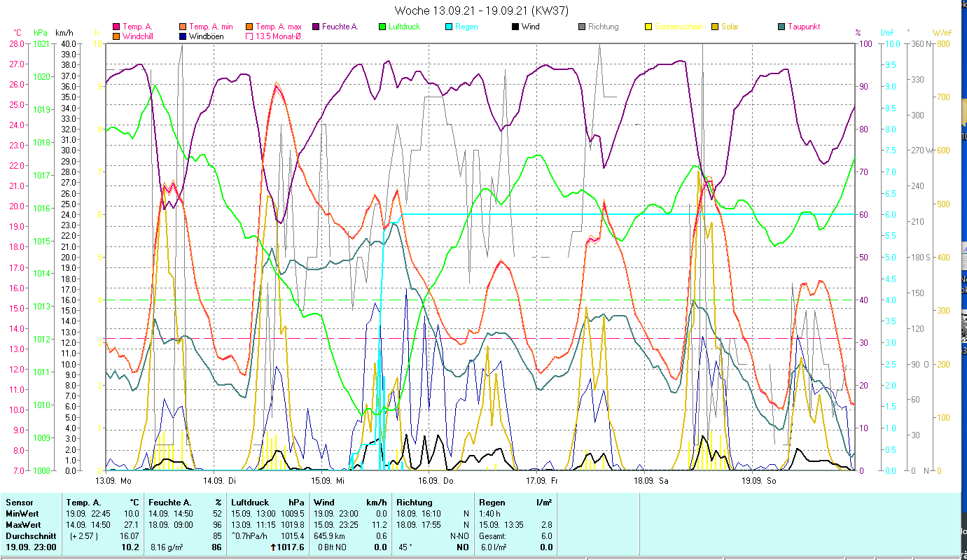The image size is (967, 560).
Task: Click the 14.09. Di day label on the time axis
Action: point(219,481)
